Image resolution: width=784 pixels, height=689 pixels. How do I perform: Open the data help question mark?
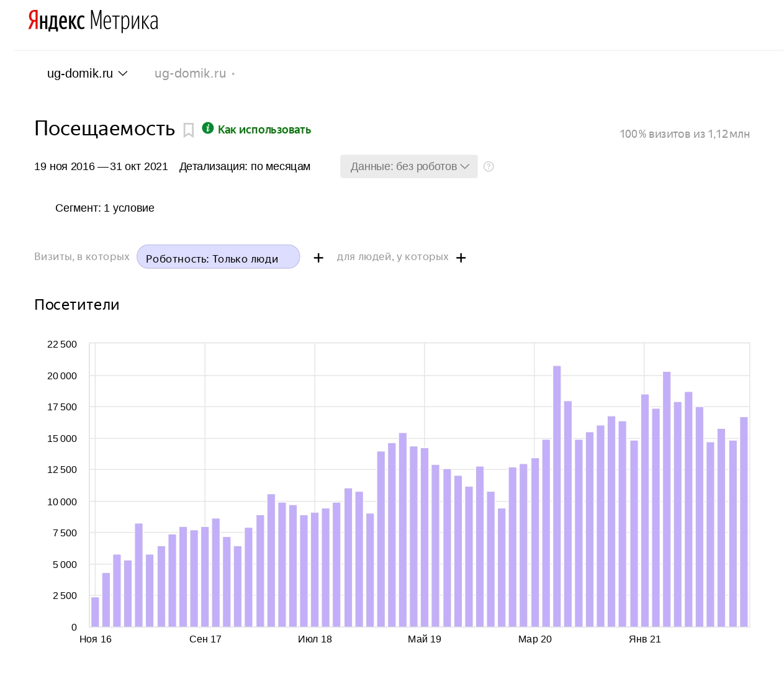click(489, 166)
